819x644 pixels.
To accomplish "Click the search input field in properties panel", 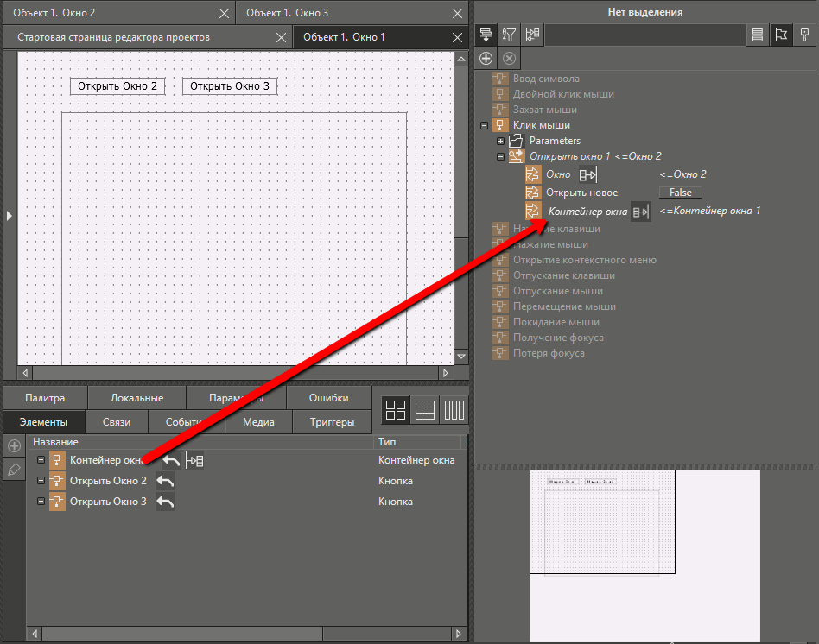I will [644, 35].
